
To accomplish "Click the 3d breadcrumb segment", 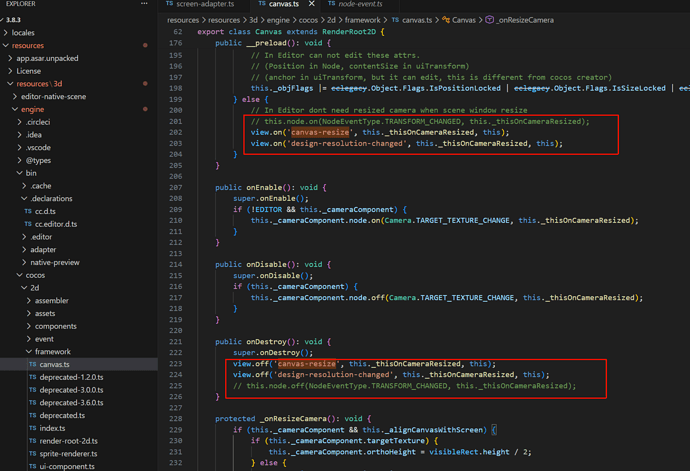I will [x=253, y=20].
